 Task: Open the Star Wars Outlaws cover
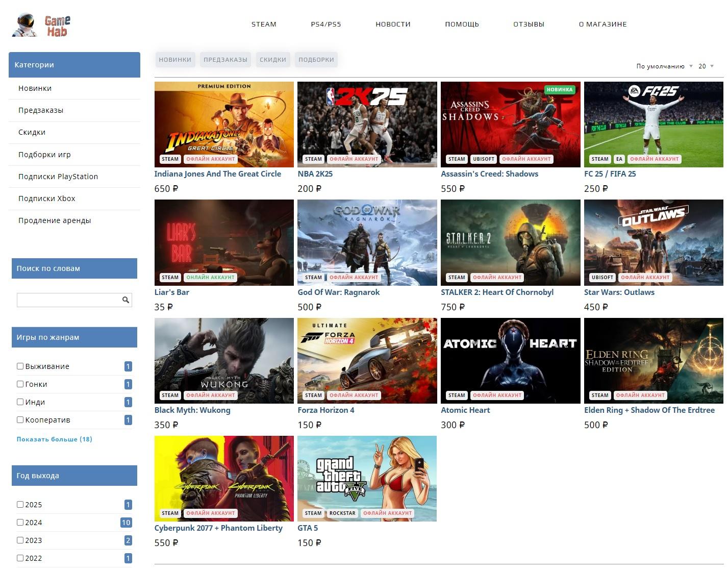coord(654,242)
